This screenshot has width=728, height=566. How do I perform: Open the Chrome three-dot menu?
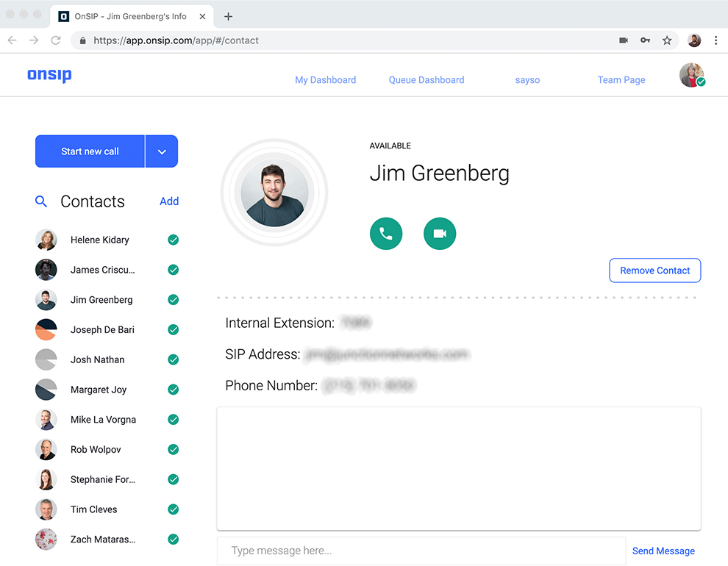click(x=716, y=40)
